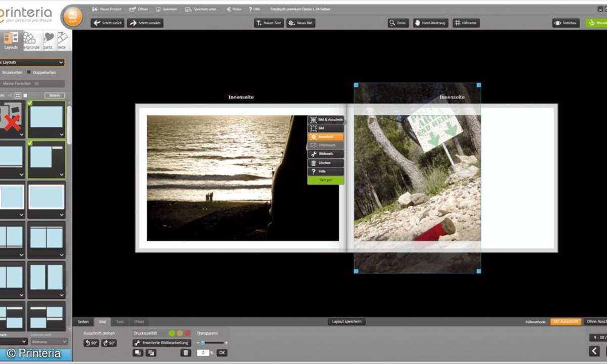Open dropdown arrow on red X layout
This screenshot has width=607, height=364.
coord(21,134)
